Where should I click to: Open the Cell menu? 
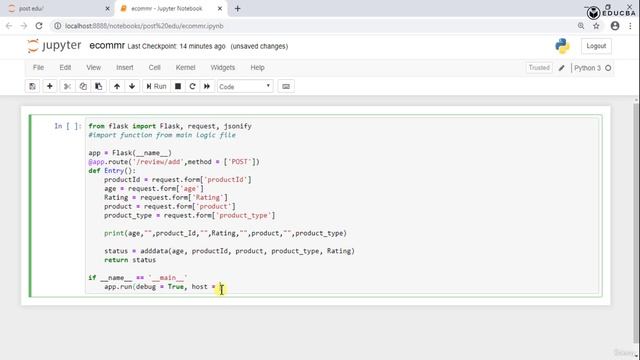tap(154, 68)
